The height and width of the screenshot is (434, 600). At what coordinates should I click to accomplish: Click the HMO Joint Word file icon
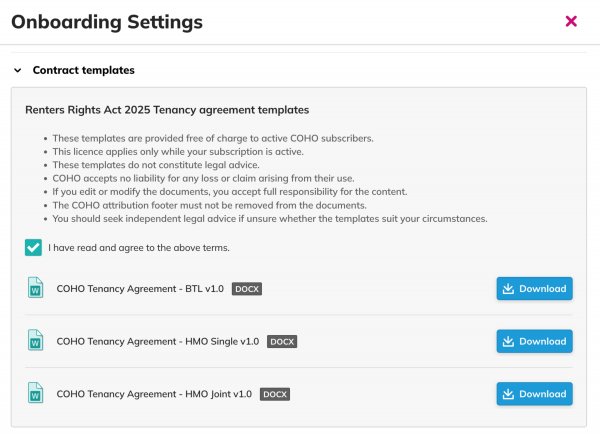[35, 393]
